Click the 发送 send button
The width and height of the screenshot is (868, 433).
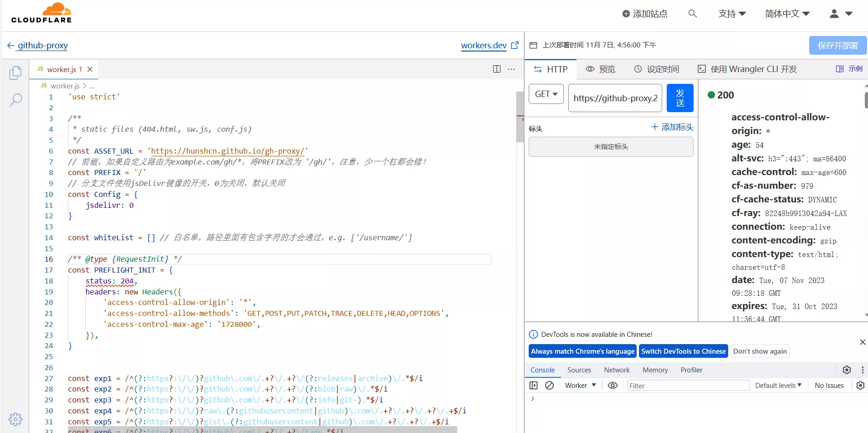[680, 98]
